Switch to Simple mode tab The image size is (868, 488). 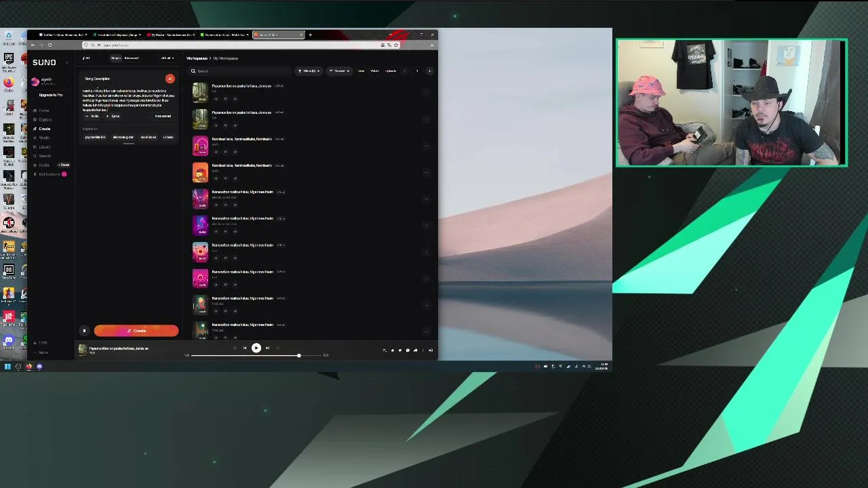tap(116, 58)
